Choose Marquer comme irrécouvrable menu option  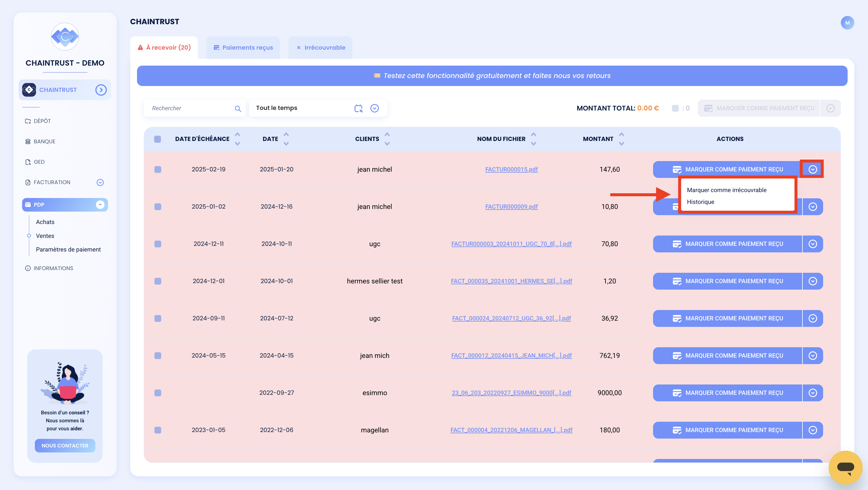click(727, 190)
